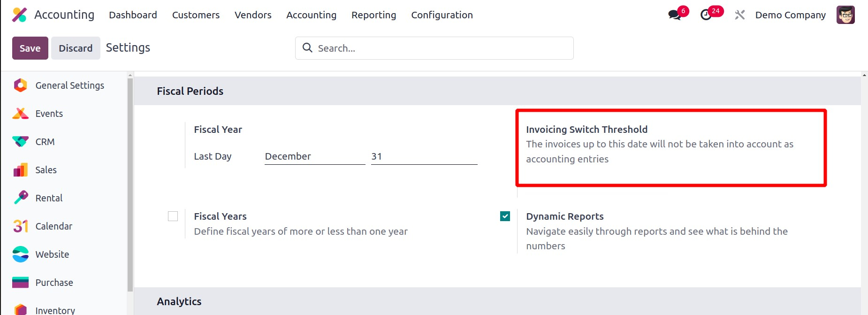Viewport: 868px width, 315px height.
Task: Open the fiscal year month dropdown
Action: click(x=314, y=156)
